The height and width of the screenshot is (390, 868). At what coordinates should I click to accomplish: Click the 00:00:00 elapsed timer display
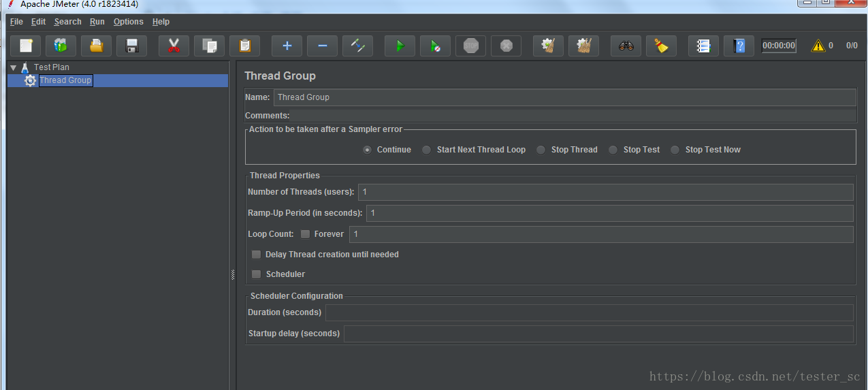pyautogui.click(x=779, y=46)
